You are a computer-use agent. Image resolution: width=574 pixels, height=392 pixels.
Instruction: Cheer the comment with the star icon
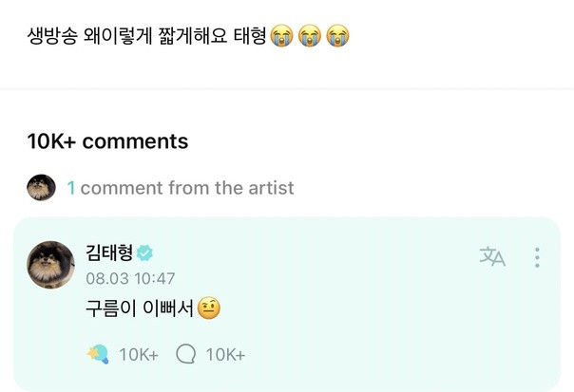pyautogui.click(x=98, y=354)
